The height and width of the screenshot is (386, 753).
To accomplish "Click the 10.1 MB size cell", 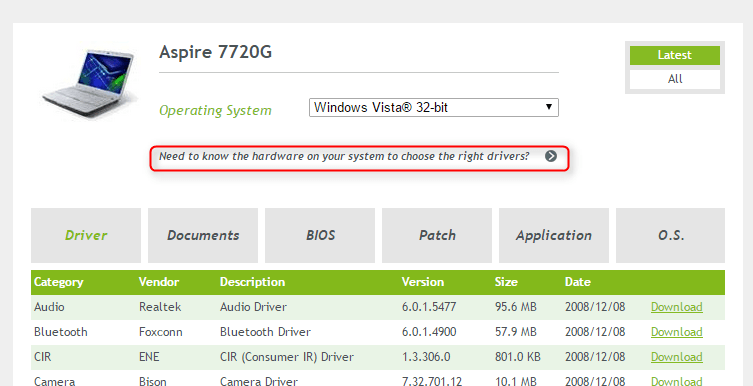I will (x=515, y=382).
